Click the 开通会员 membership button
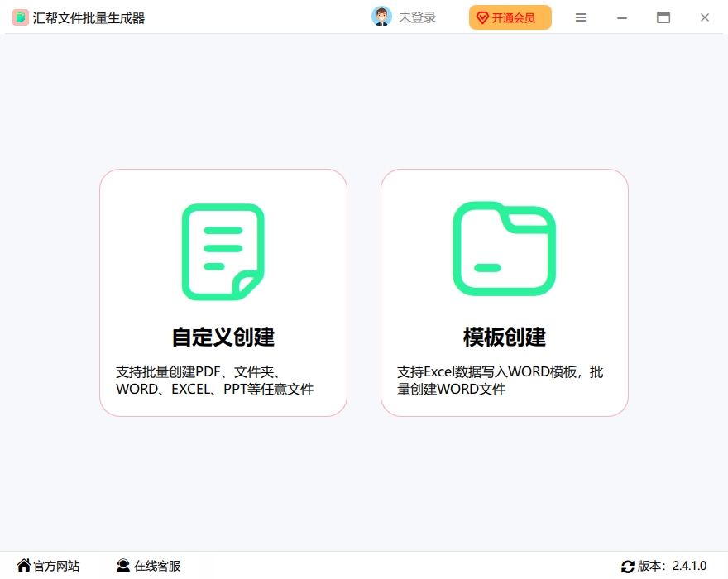This screenshot has width=728, height=579. click(x=510, y=17)
